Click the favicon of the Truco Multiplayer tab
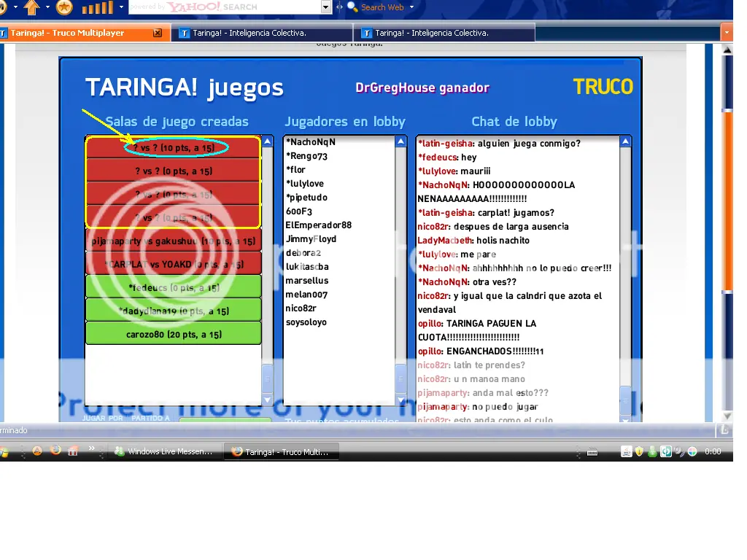747x560 pixels. 4,33
